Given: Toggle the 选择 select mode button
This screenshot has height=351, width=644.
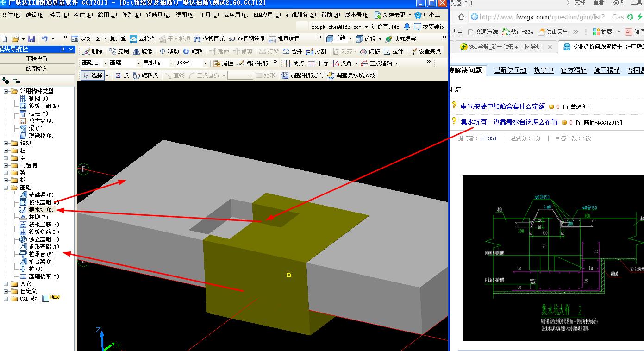Looking at the screenshot, I should pyautogui.click(x=93, y=75).
